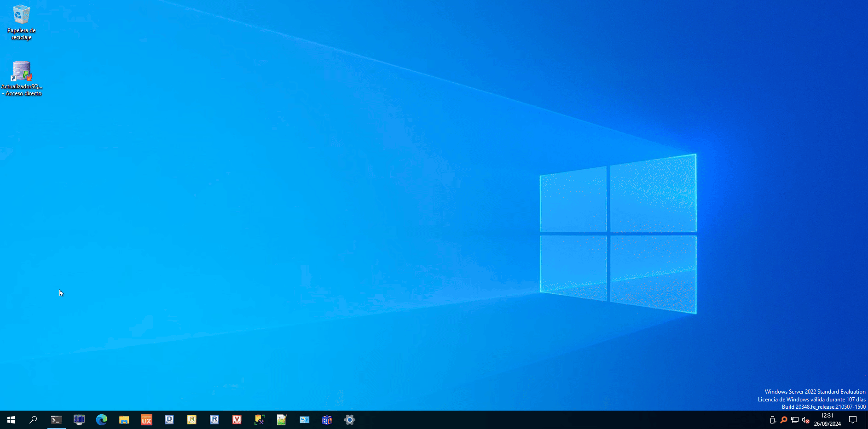Click the muted volume tray icon
This screenshot has width=868, height=429.
[806, 420]
